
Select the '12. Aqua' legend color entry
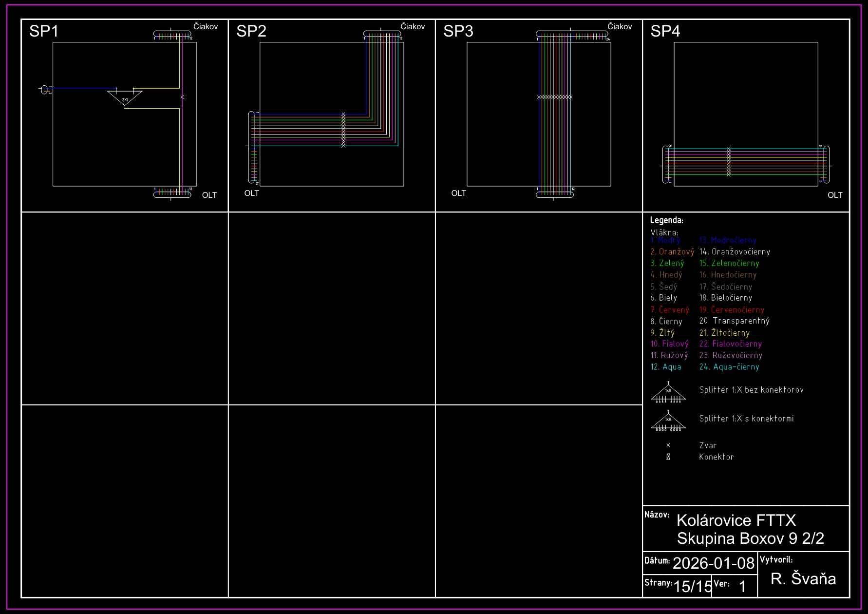(x=666, y=367)
